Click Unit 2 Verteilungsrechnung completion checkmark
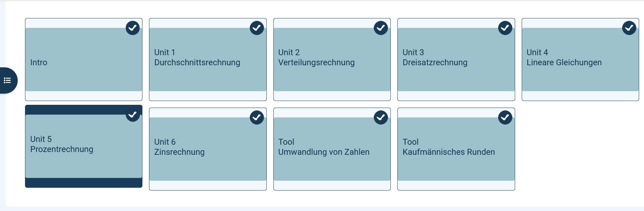Viewport: 644px width, 211px height. [x=381, y=28]
